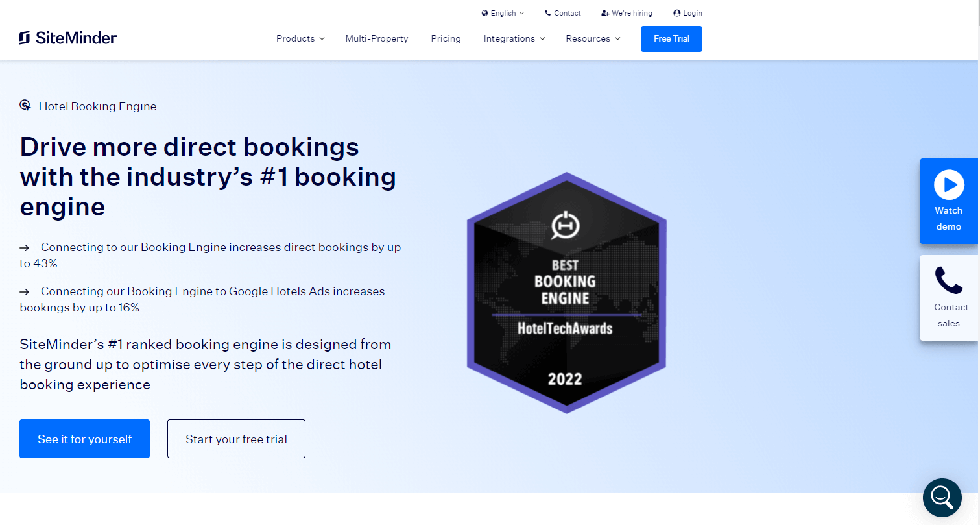Click the Hotel Booking Engine text
The height and width of the screenshot is (525, 980).
[97, 106]
